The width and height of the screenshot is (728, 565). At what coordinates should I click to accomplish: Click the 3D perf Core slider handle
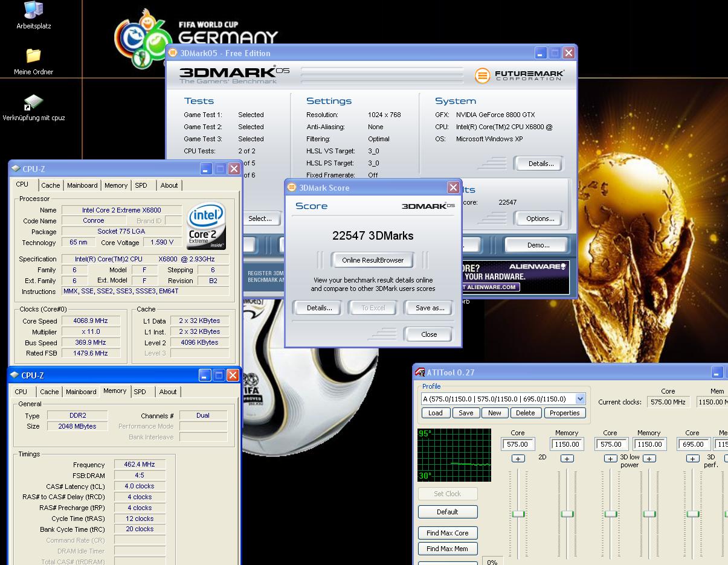[693, 514]
